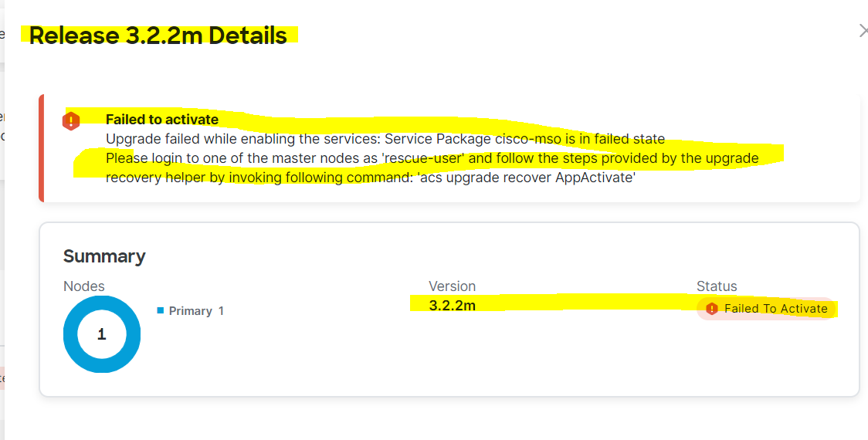Viewport: 868px width, 440px height.
Task: Click the "Release 3.2.2m Details" title
Action: click(158, 36)
